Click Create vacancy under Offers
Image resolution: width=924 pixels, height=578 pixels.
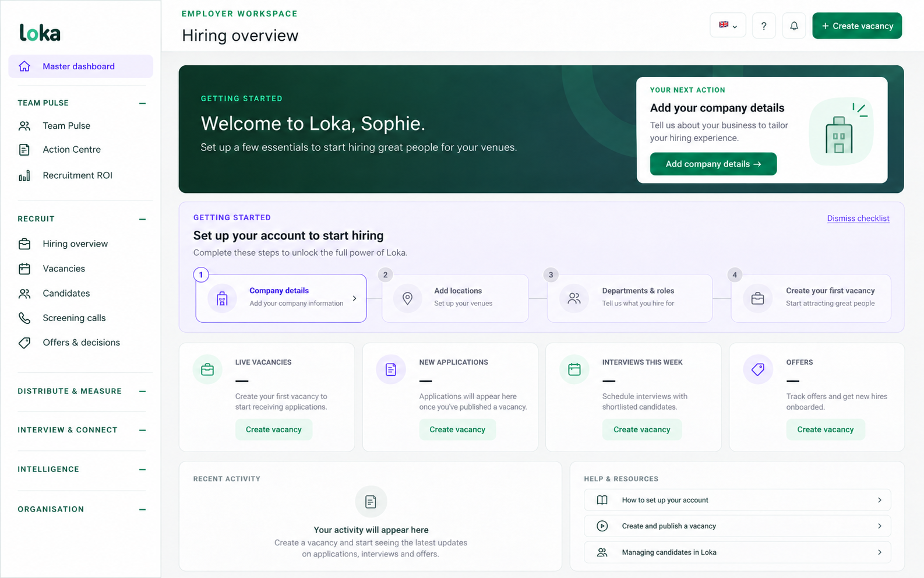tap(826, 429)
